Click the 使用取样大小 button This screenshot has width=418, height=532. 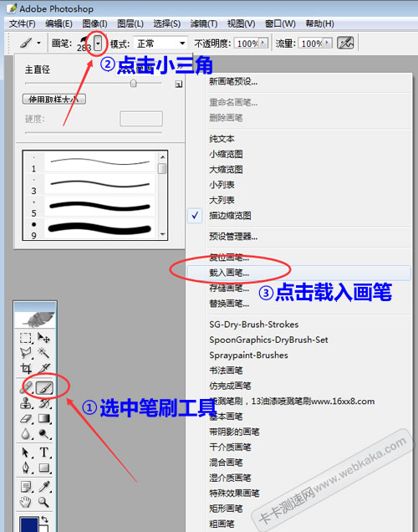click(x=54, y=99)
